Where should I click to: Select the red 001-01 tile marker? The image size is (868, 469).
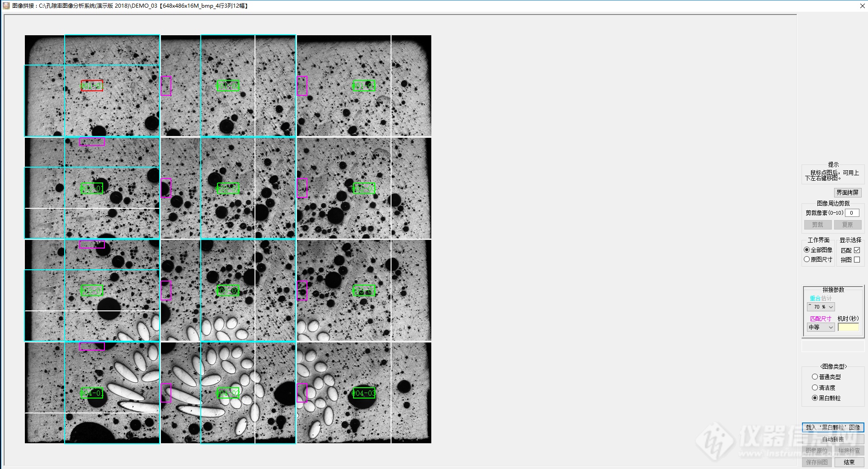tap(92, 86)
